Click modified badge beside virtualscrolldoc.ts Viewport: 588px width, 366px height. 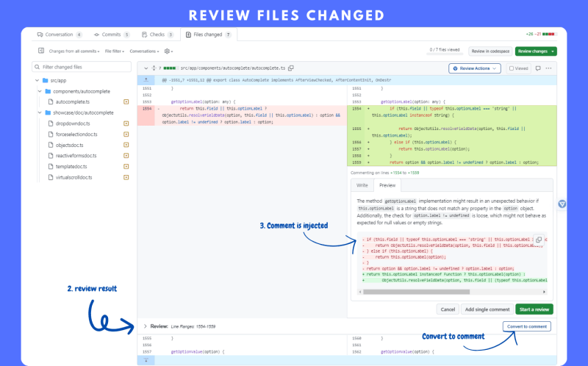tap(126, 177)
